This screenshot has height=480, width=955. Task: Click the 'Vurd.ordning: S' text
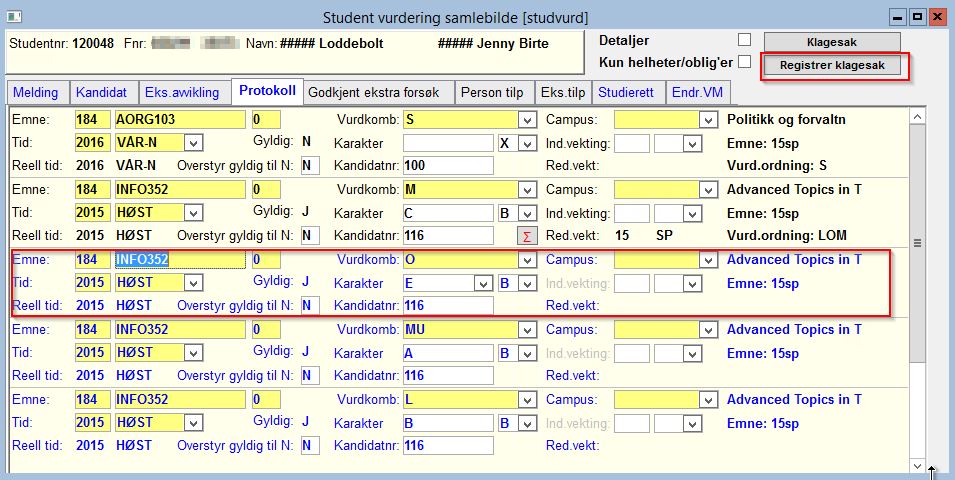coord(777,166)
